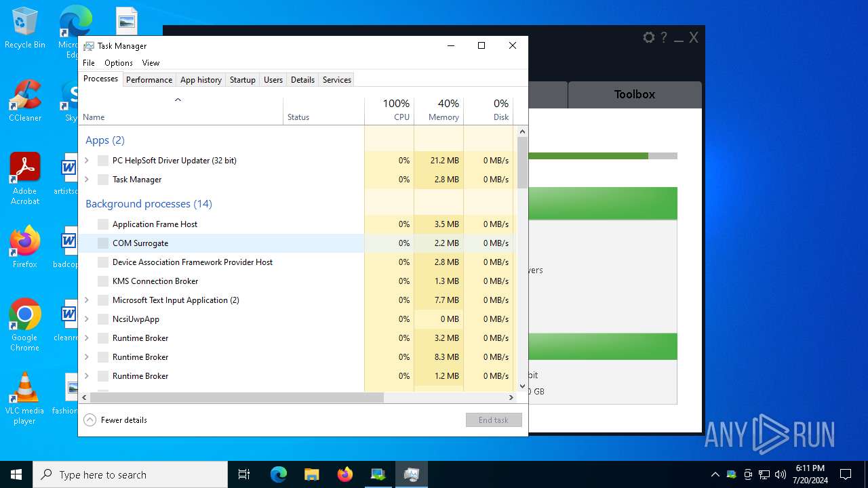Viewport: 868px width, 488px height.
Task: Click the 21.2 MB memory cell
Action: pos(439,161)
